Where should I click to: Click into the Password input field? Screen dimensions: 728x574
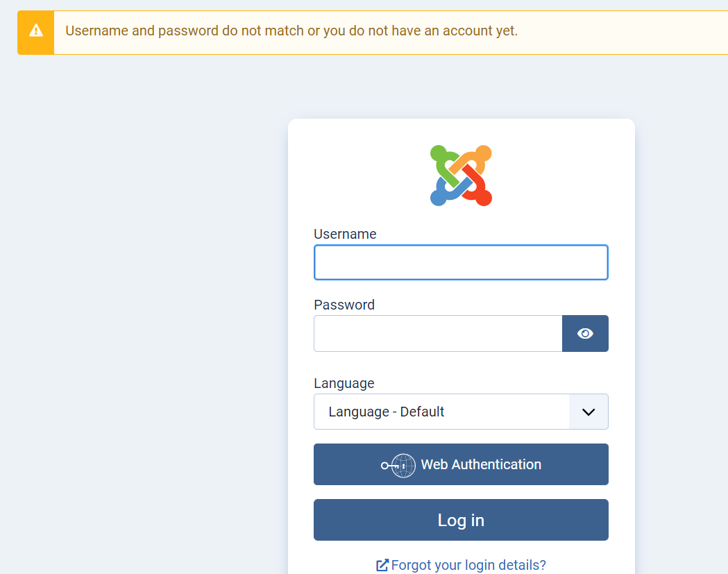click(438, 334)
